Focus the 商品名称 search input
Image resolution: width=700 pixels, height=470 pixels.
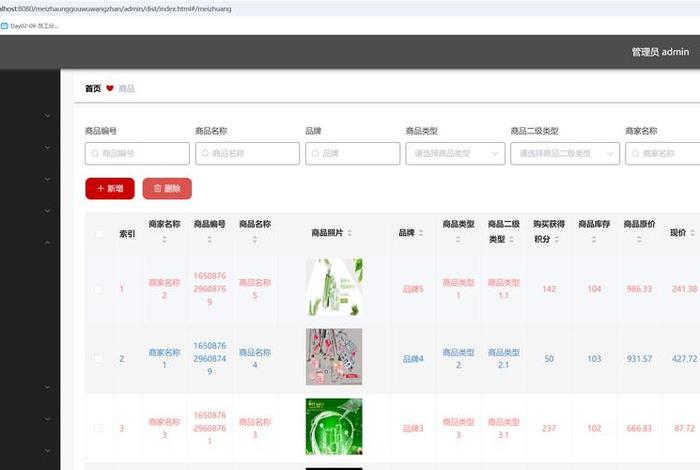coord(247,154)
